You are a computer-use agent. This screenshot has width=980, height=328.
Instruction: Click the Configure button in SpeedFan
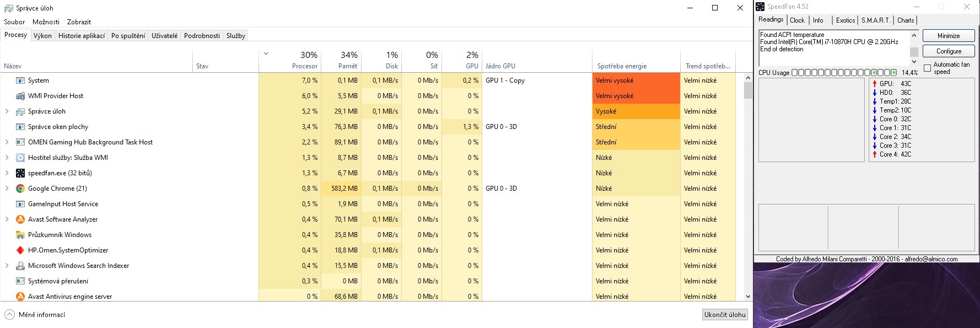click(x=949, y=51)
